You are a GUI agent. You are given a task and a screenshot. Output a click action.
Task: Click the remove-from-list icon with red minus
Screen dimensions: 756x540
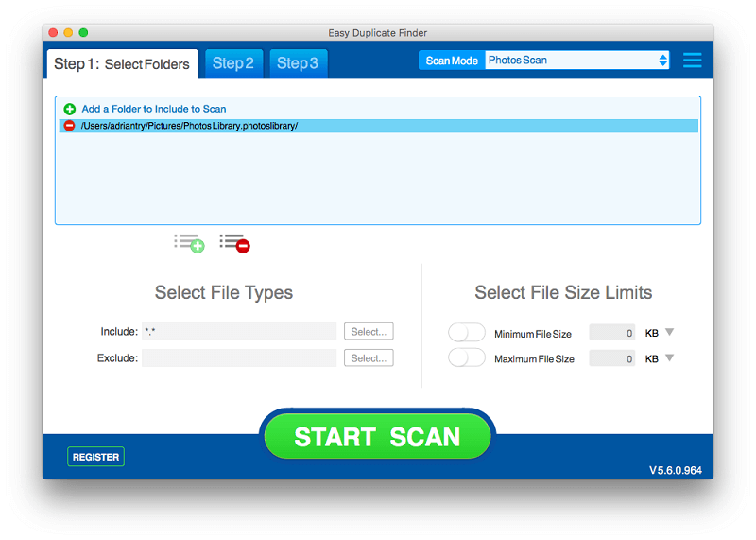(x=234, y=243)
